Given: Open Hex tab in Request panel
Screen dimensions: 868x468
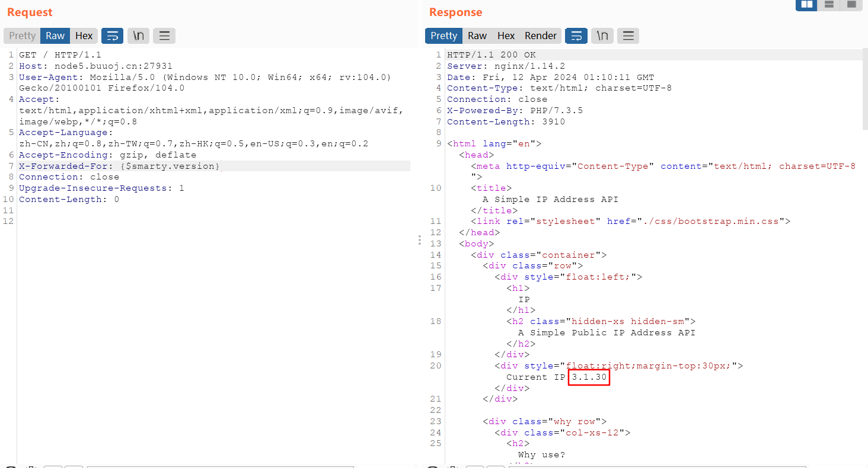Looking at the screenshot, I should [84, 36].
